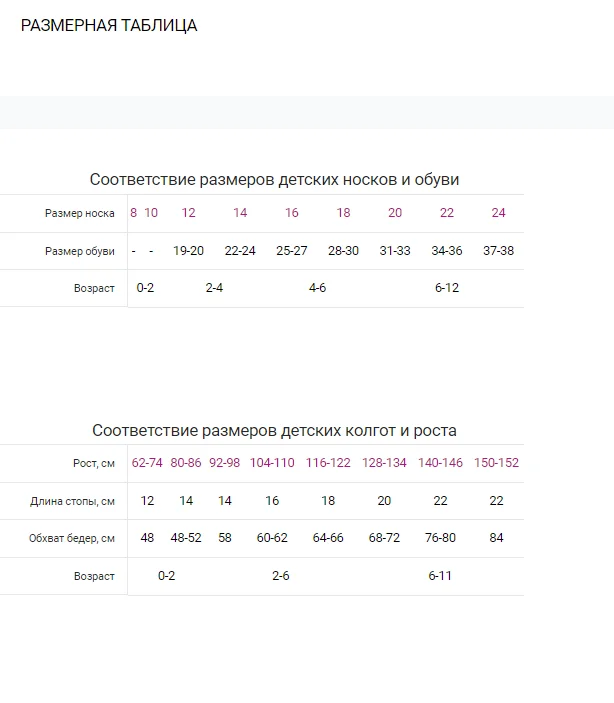Click the Обхват бедер, см row label

(x=72, y=538)
